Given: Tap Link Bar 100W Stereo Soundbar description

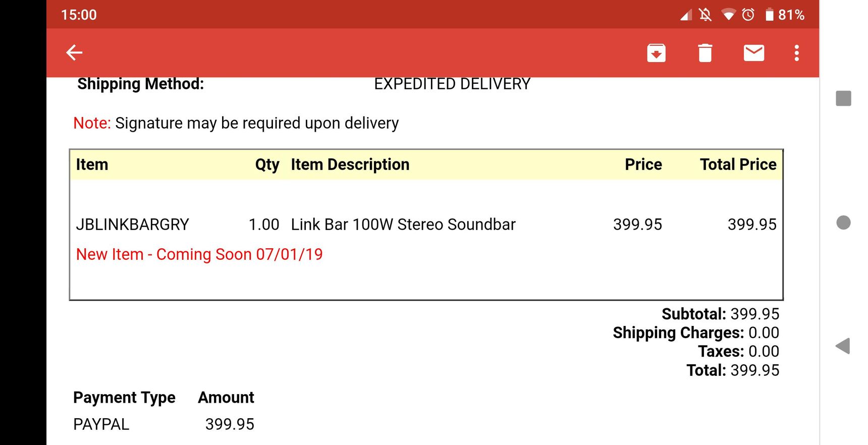Looking at the screenshot, I should (403, 225).
